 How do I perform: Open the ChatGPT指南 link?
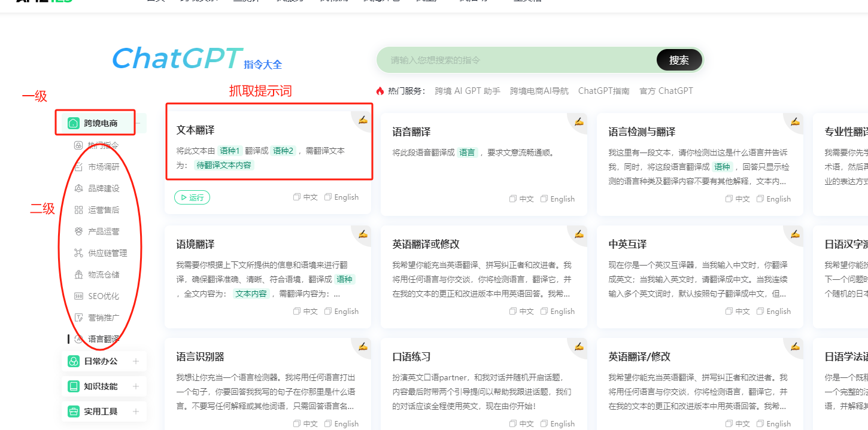click(604, 91)
